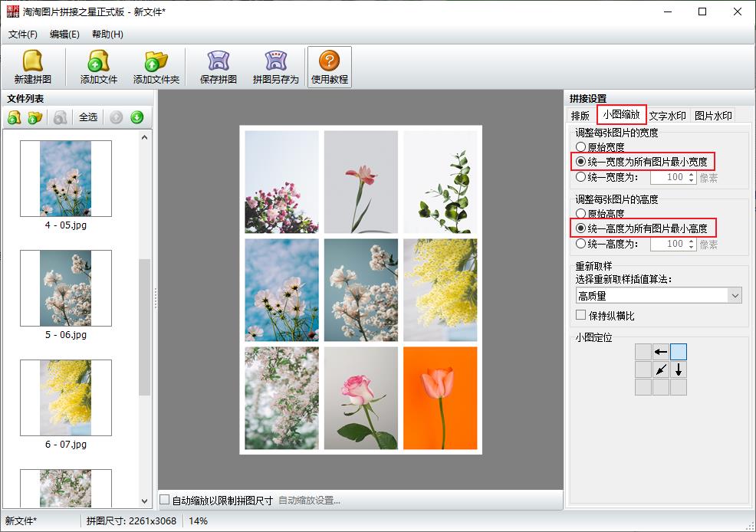Click the add-folder icon in 文件列表 toolbar
The height and width of the screenshot is (532, 756).
(35, 117)
